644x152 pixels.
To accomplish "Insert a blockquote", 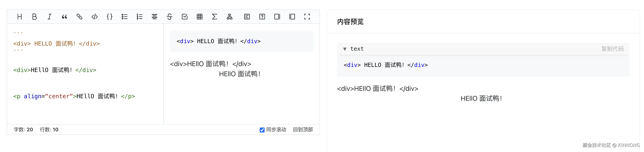I will click(x=64, y=17).
